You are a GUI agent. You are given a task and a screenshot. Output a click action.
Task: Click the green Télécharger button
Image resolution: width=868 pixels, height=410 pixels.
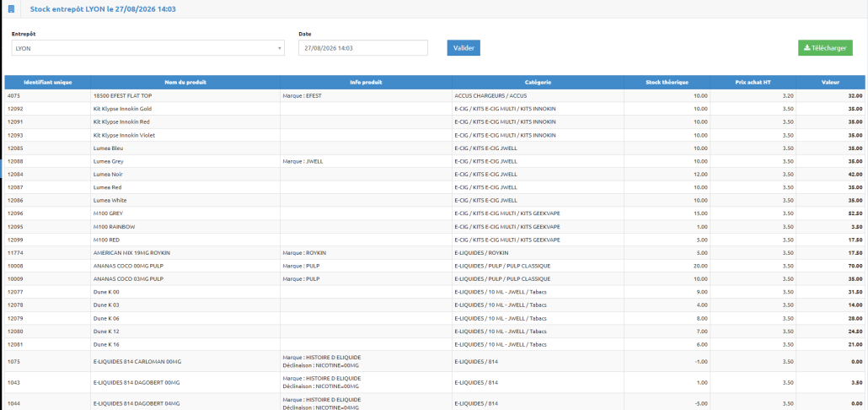(x=825, y=48)
